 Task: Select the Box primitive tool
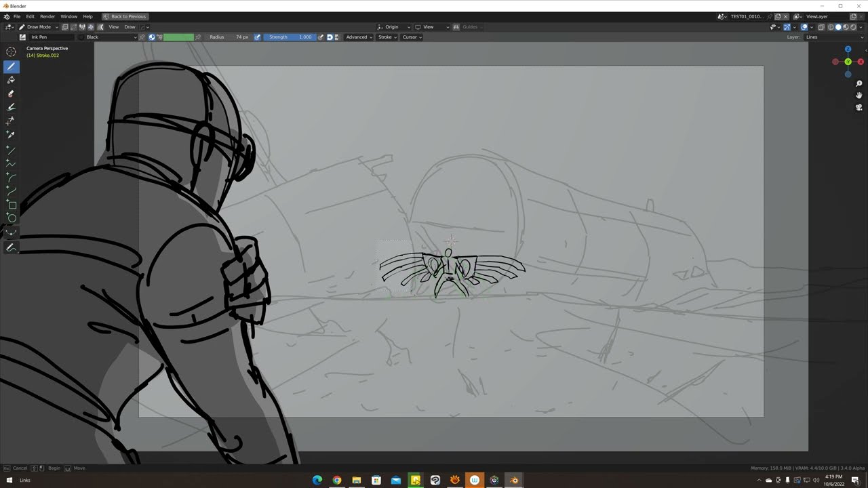point(11,205)
